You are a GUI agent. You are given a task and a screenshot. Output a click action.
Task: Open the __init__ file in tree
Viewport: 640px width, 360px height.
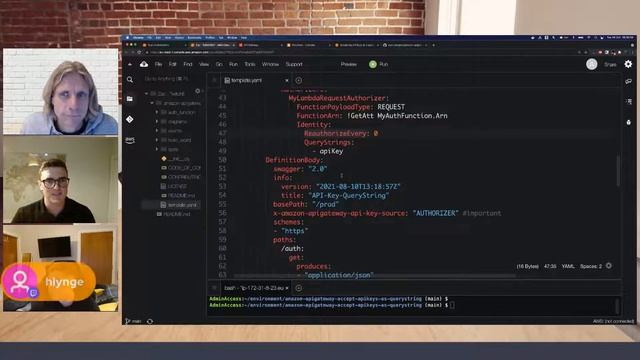176,158
